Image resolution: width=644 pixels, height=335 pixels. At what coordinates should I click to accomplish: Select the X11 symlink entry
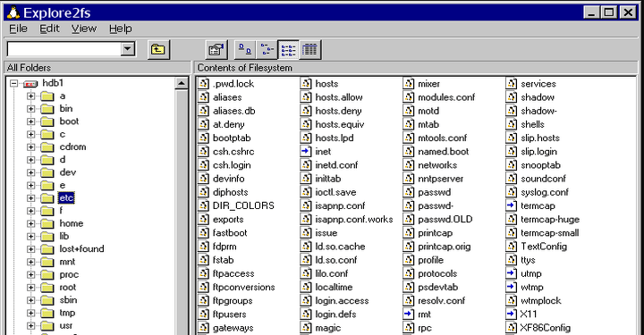[529, 314]
